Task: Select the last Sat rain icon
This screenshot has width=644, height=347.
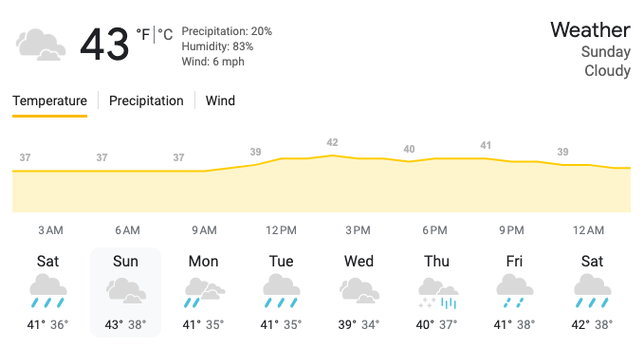Action: point(592,291)
